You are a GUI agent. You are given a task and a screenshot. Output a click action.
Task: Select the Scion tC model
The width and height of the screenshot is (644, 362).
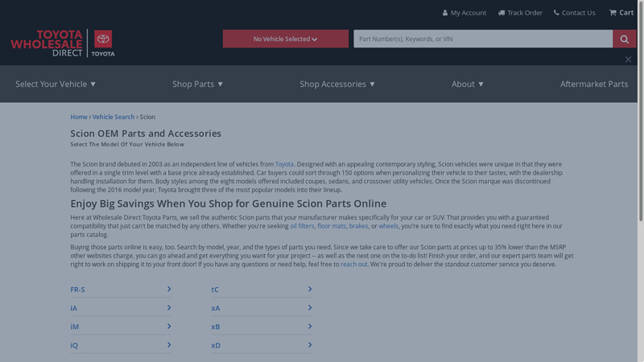(215, 290)
